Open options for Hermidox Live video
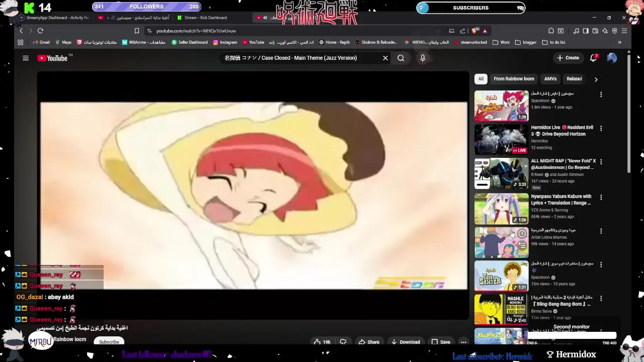This screenshot has width=644, height=362. pyautogui.click(x=601, y=128)
